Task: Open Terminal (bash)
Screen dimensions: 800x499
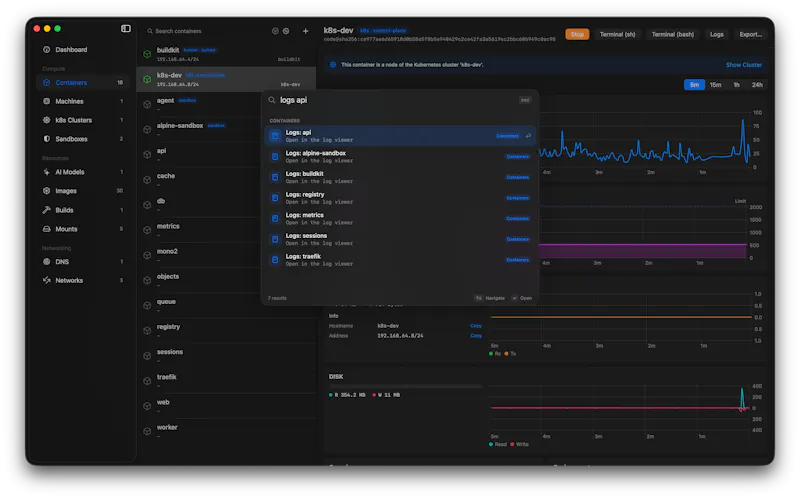Action: [672, 35]
